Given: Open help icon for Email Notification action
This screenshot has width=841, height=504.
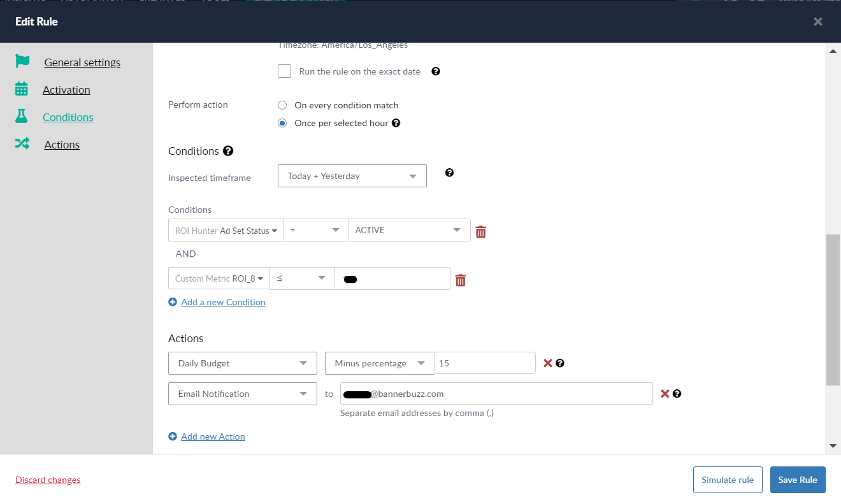Looking at the screenshot, I should point(677,394).
